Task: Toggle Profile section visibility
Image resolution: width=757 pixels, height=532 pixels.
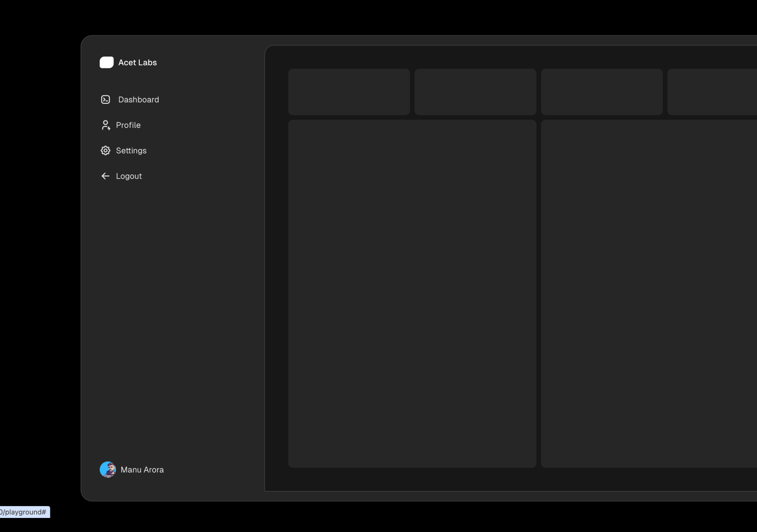Action: pyautogui.click(x=127, y=125)
